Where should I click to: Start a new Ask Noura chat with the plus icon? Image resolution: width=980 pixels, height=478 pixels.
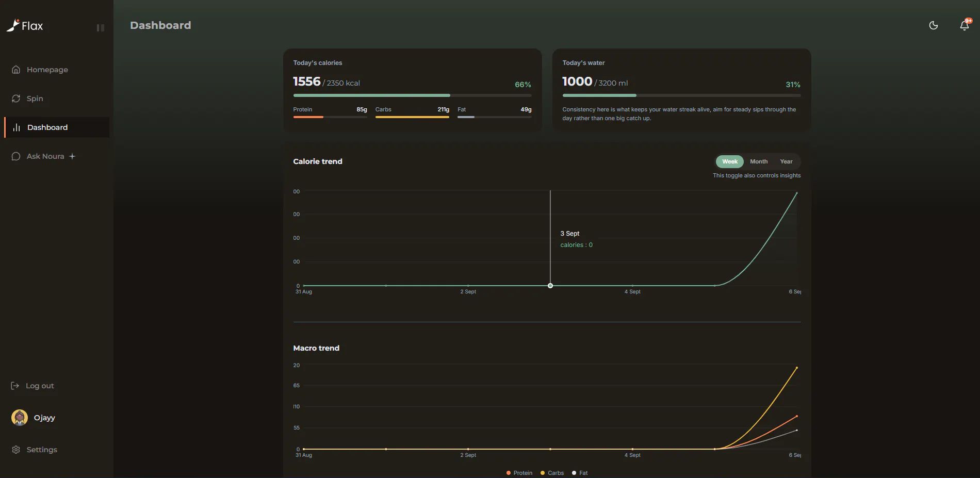(72, 156)
